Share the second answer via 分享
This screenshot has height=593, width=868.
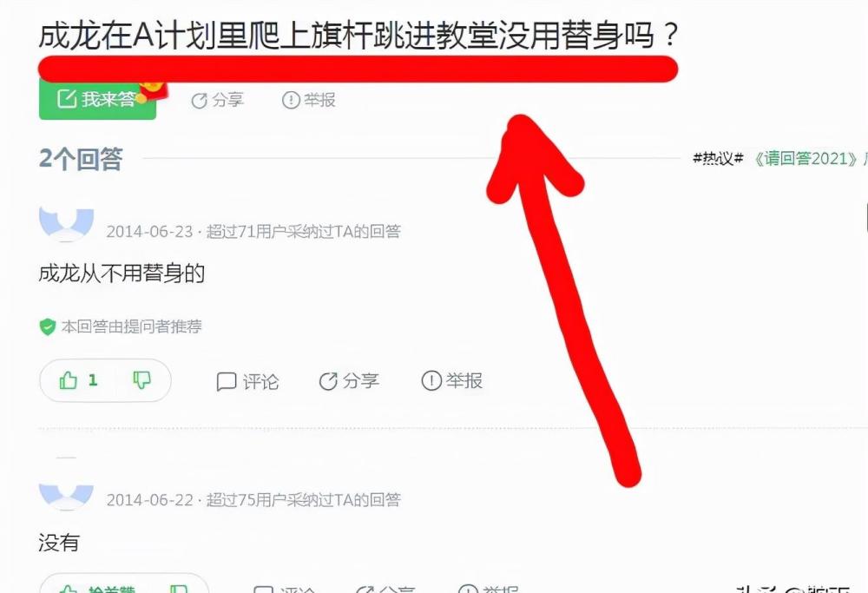coord(386,589)
